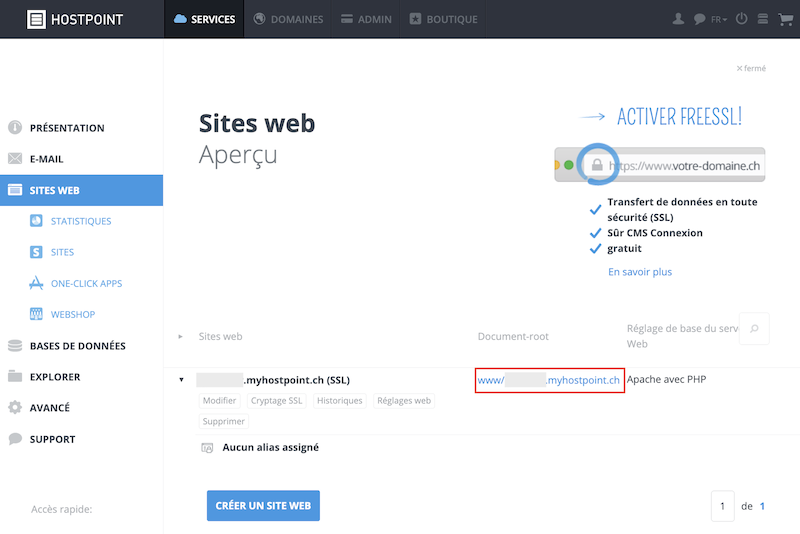800x534 pixels.
Task: Click the Cryptage SSL button
Action: coord(277,401)
